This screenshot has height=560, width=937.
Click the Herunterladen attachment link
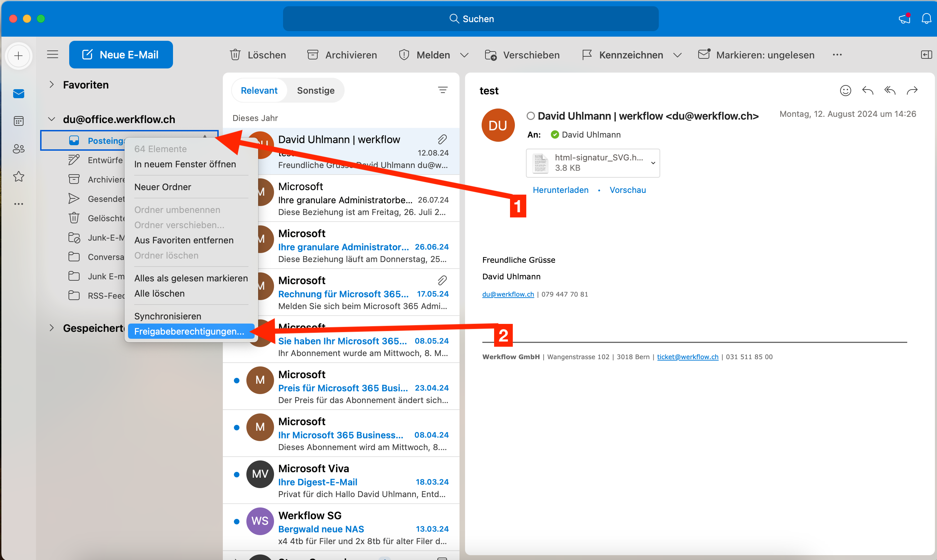point(560,190)
